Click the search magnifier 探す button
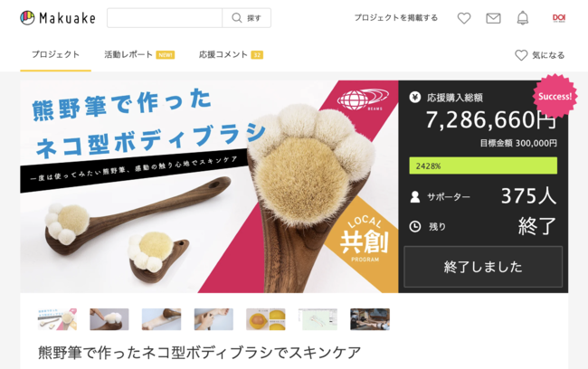 tap(247, 17)
